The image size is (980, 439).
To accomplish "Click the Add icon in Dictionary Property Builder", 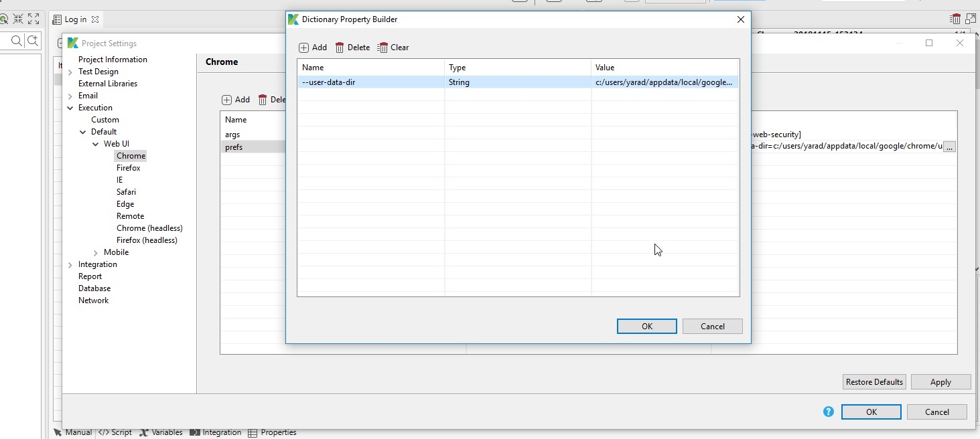I will coord(304,48).
